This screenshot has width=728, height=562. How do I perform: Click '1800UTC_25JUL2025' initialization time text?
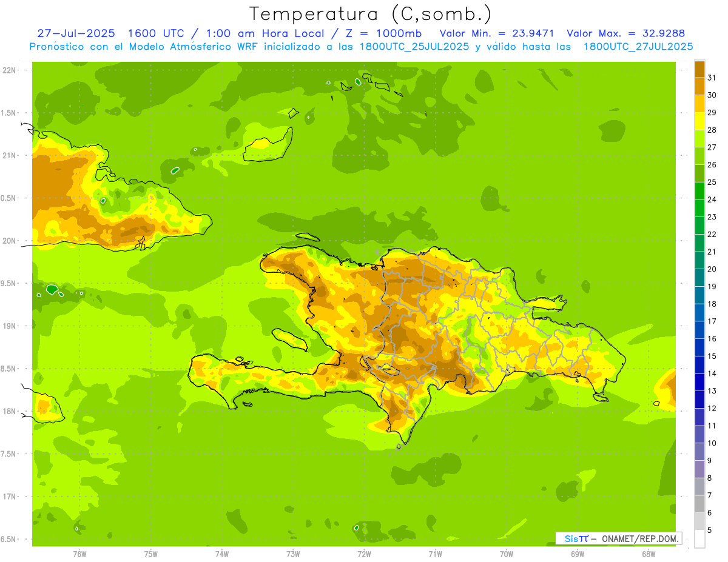[414, 47]
